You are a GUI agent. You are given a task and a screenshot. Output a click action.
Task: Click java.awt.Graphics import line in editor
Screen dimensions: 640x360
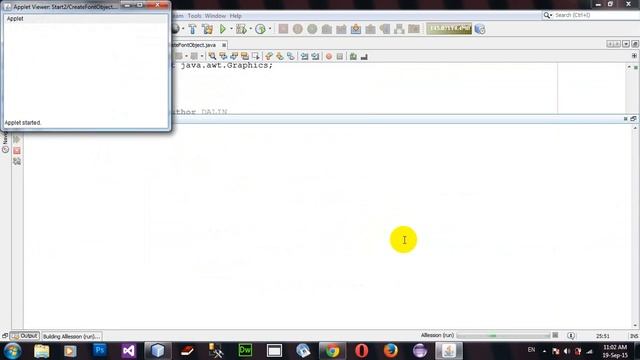[x=222, y=65]
